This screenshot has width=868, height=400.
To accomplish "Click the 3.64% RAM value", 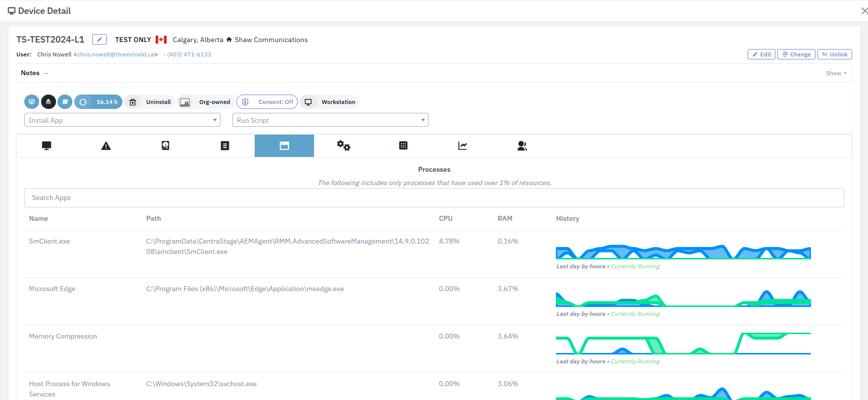I will (508, 336).
